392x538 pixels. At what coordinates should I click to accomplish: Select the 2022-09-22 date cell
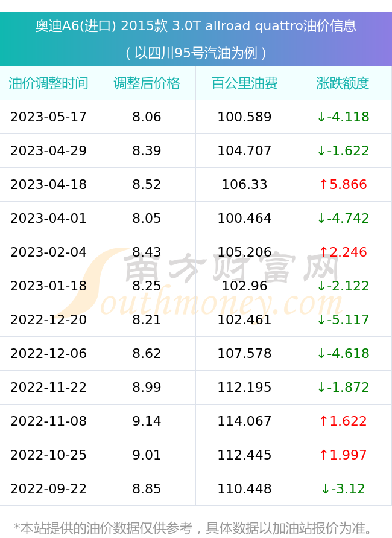click(49, 488)
